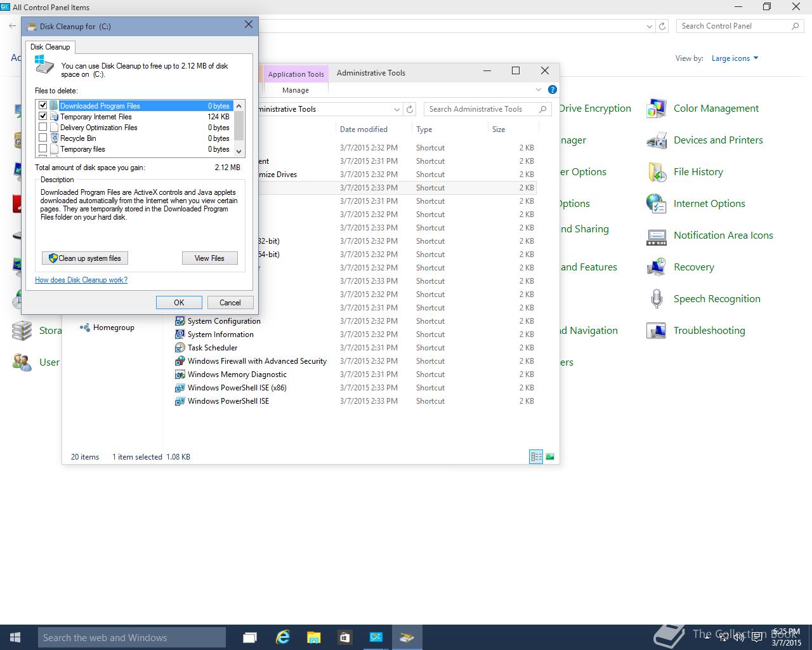This screenshot has width=812, height=650.
Task: Open the Manage ribbon tab
Action: point(296,90)
